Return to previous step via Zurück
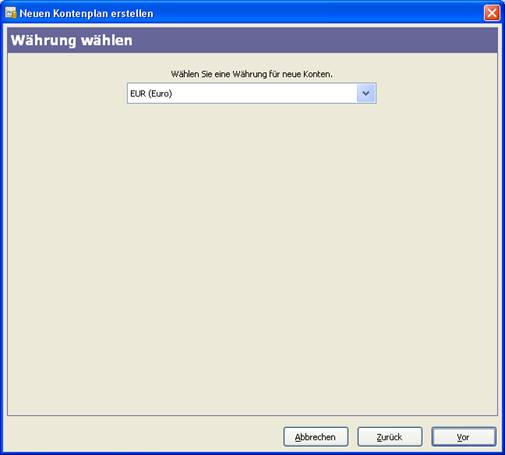 tap(390, 437)
